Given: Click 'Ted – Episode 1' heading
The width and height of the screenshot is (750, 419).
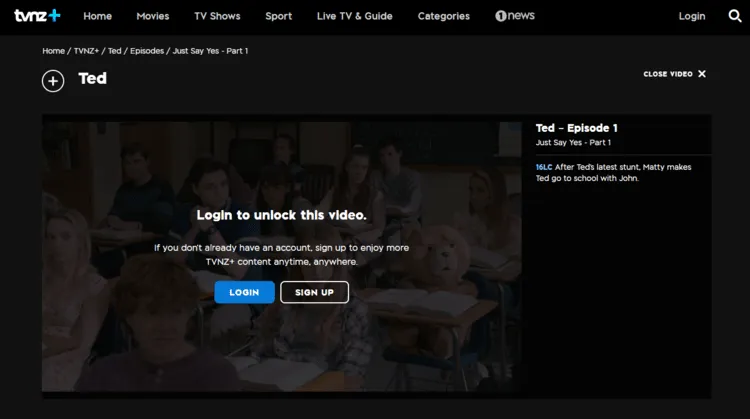Looking at the screenshot, I should point(576,128).
